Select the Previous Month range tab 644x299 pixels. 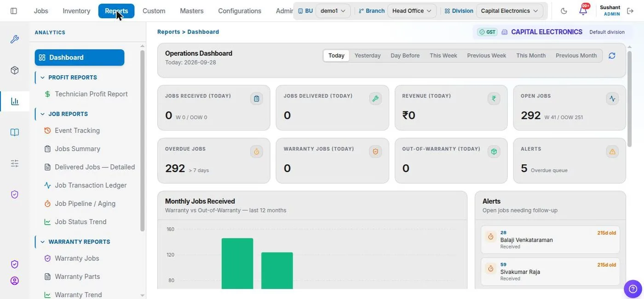[x=576, y=56]
